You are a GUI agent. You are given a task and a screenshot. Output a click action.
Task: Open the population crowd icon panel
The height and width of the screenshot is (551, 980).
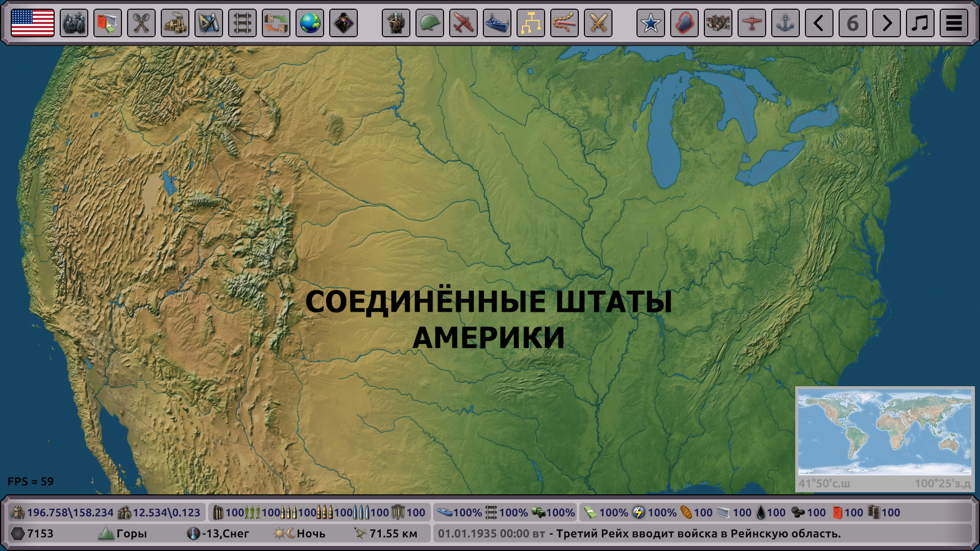pyautogui.click(x=74, y=23)
